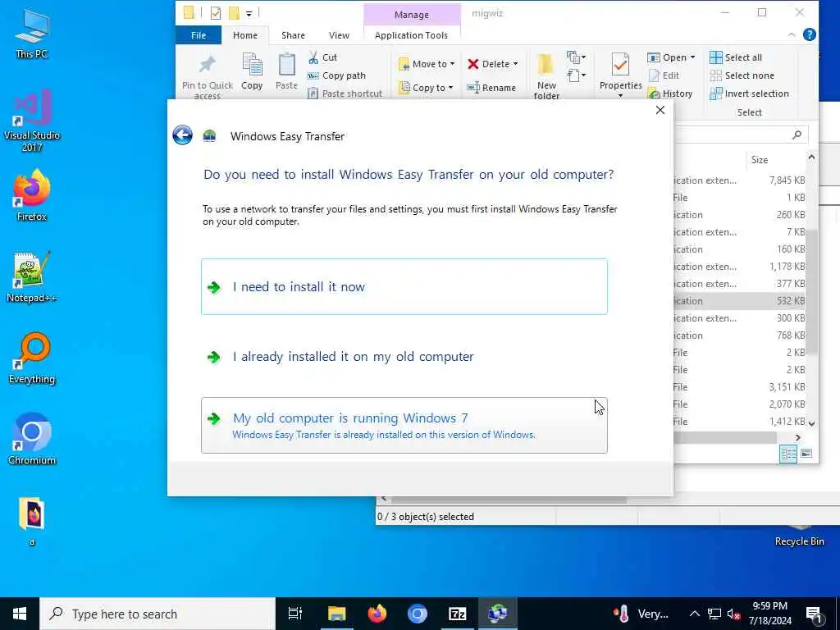Click Copy path in the ribbon

point(337,75)
